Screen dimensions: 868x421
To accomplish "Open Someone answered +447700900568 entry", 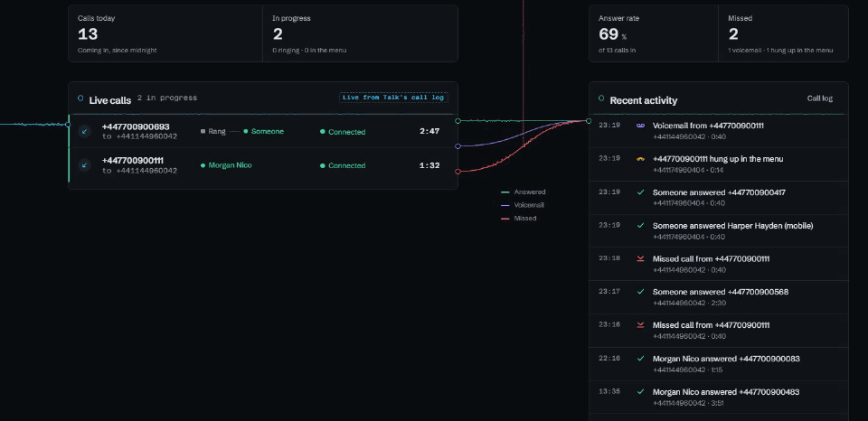I will [719, 297].
